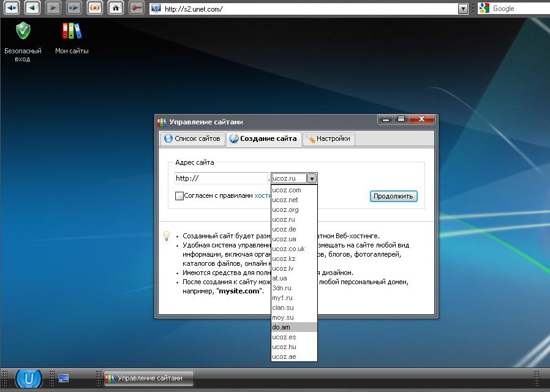Click the Управление сайтами taskbar button
Screen dimensions: 550x392
pos(148,378)
